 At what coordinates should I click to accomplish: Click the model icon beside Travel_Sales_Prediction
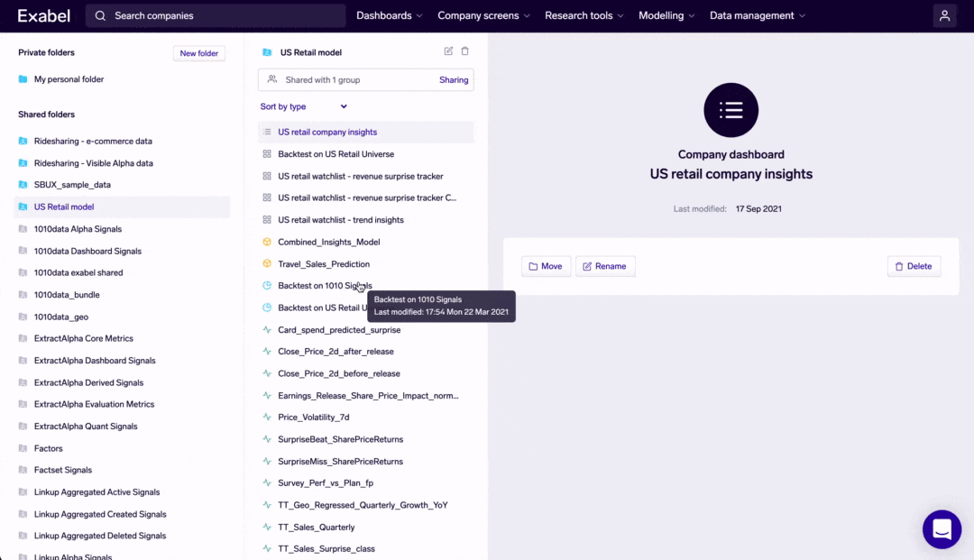tap(267, 264)
